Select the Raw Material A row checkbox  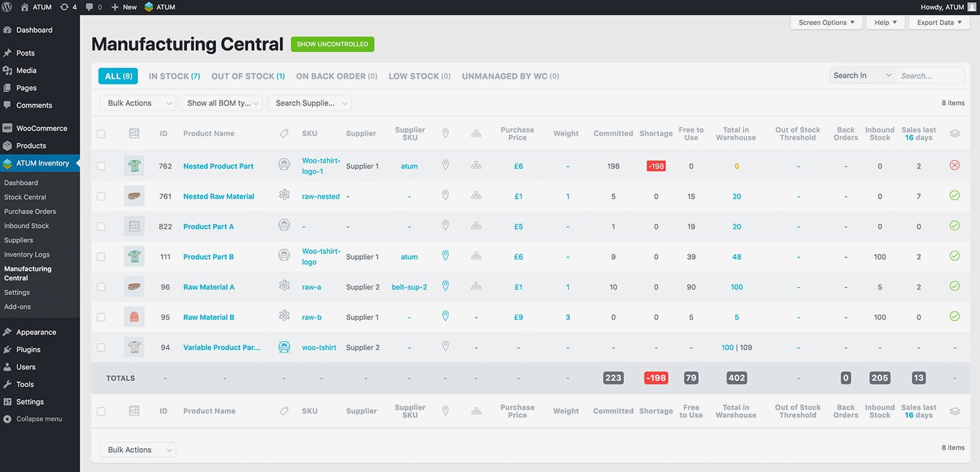tap(101, 287)
